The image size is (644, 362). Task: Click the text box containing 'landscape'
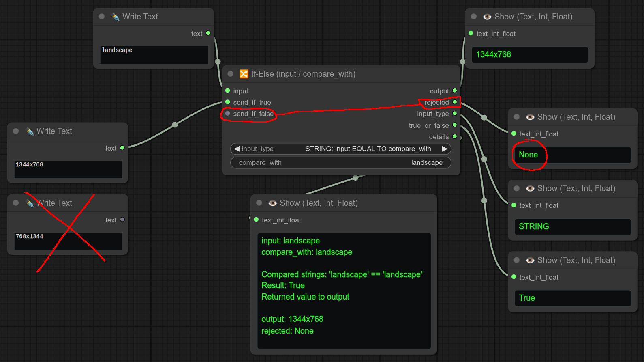click(x=154, y=54)
